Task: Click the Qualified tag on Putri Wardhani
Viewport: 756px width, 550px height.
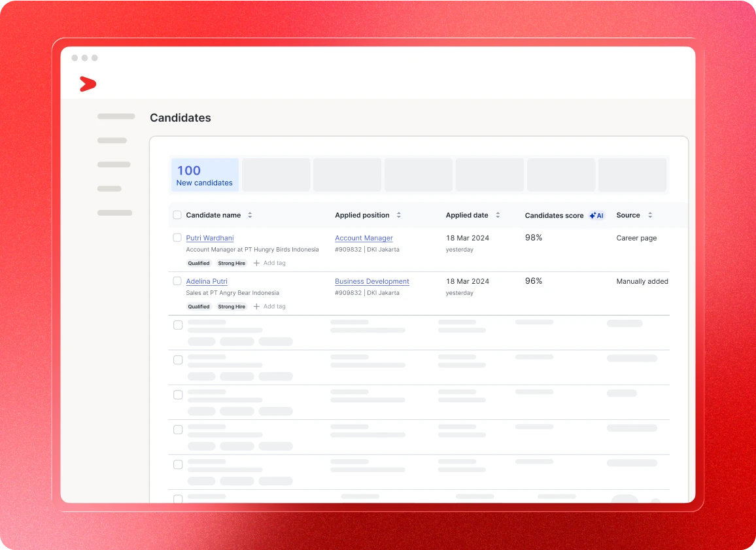Action: tap(199, 263)
